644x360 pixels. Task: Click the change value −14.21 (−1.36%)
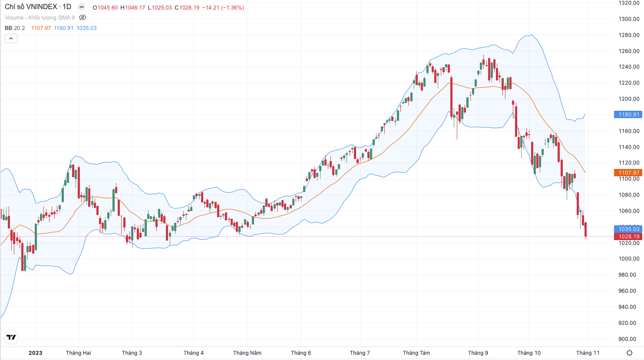(223, 7)
